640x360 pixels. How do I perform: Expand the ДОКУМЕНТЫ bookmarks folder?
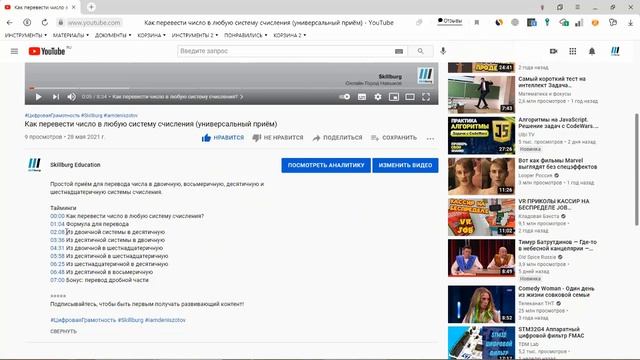(x=113, y=36)
